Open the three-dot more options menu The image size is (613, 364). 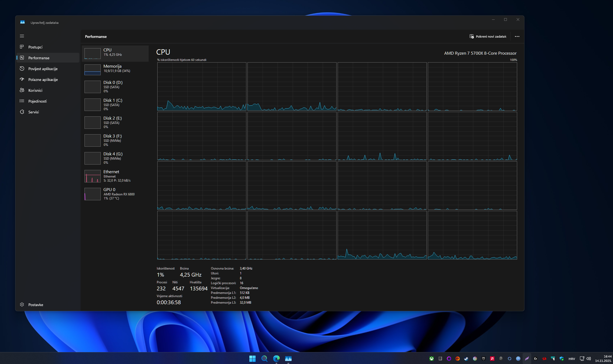click(x=517, y=37)
